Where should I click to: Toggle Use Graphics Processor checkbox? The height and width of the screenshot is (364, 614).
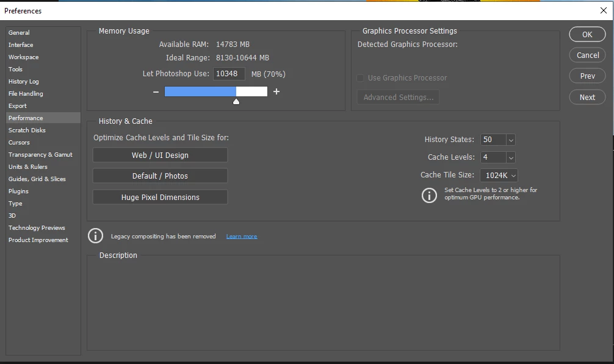(x=360, y=78)
